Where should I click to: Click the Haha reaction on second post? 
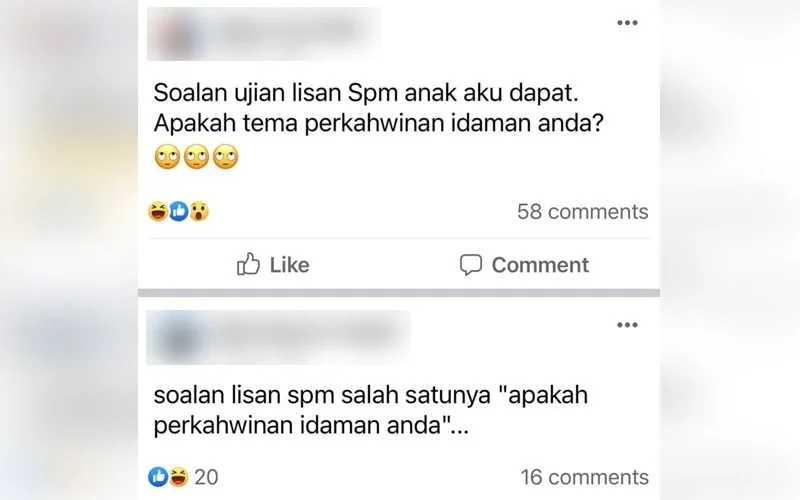179,477
